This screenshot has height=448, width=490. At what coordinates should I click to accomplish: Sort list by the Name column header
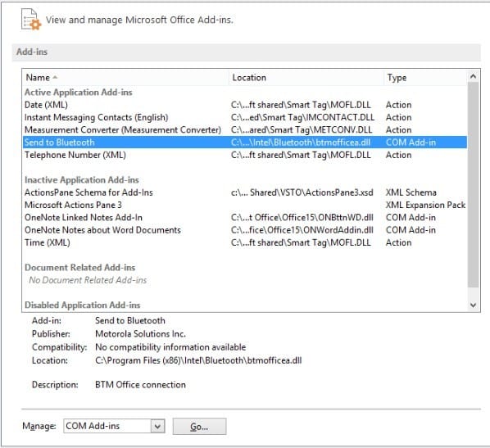(125, 78)
